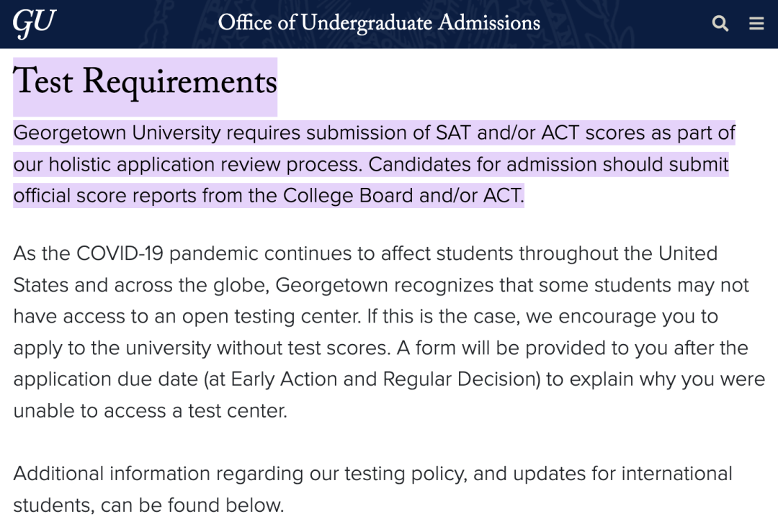This screenshot has height=532, width=778.
Task: Click the words 'holistic application review process'
Action: (x=205, y=165)
